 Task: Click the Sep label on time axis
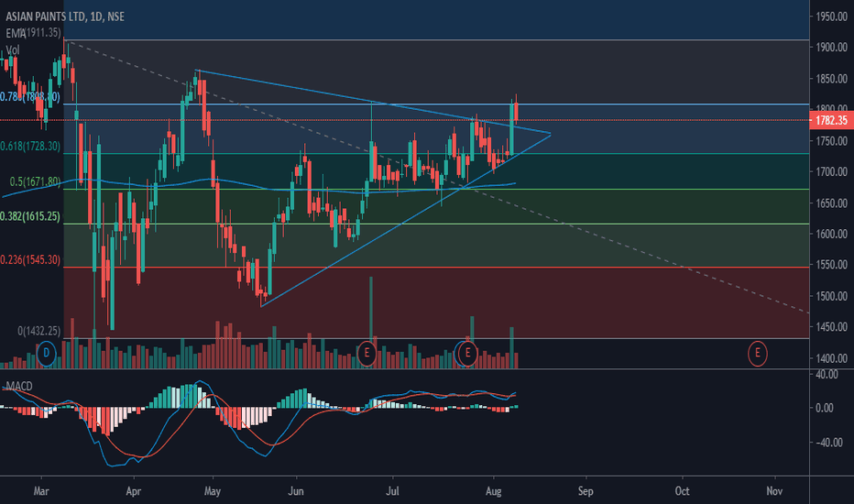tap(586, 491)
